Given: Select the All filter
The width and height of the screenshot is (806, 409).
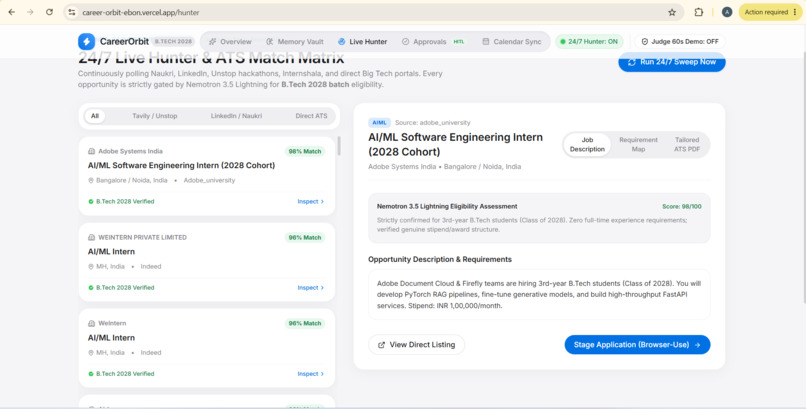Looking at the screenshot, I should (95, 116).
